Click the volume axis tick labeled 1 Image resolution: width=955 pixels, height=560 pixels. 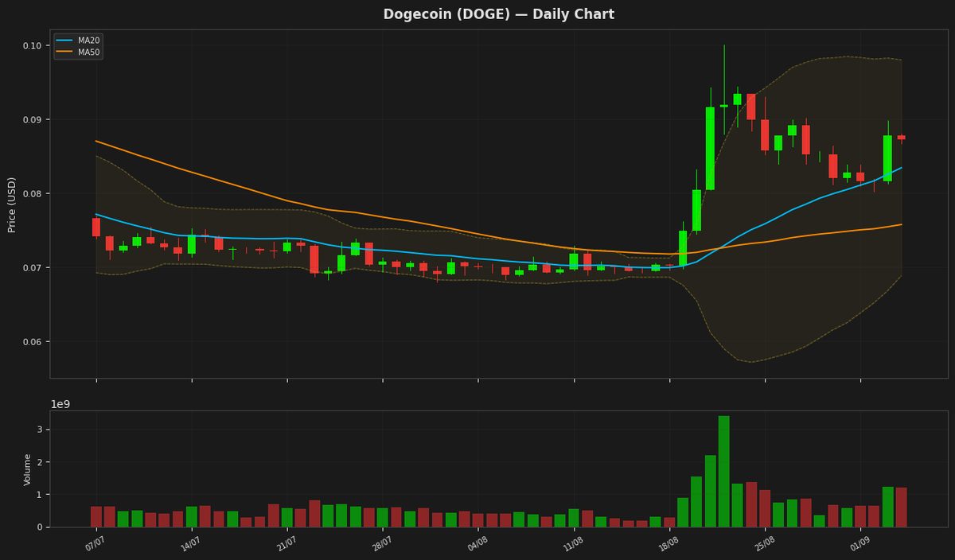click(x=40, y=495)
